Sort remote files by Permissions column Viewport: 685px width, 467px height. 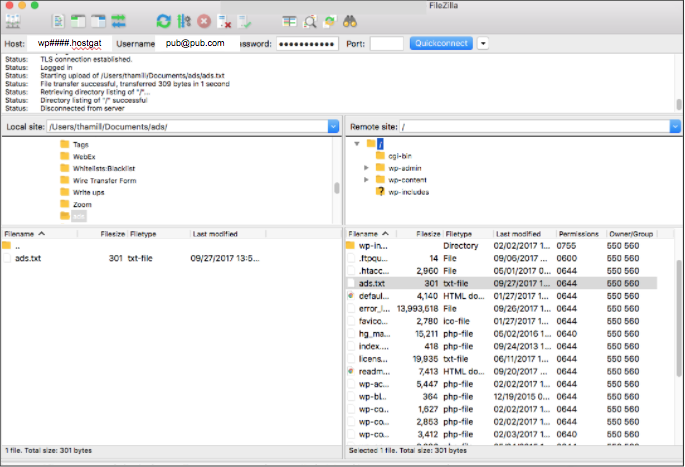coord(578,233)
